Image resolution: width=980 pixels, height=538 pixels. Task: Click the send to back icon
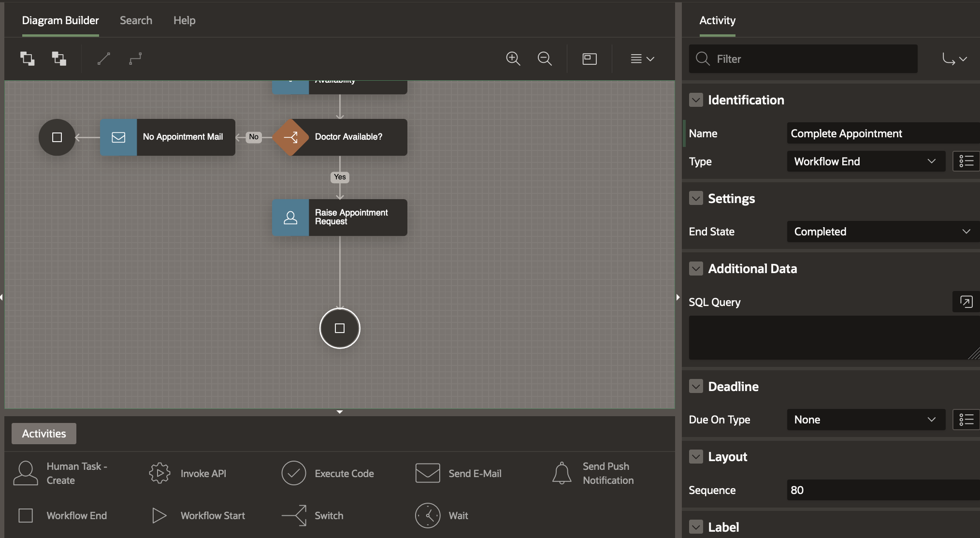(59, 59)
